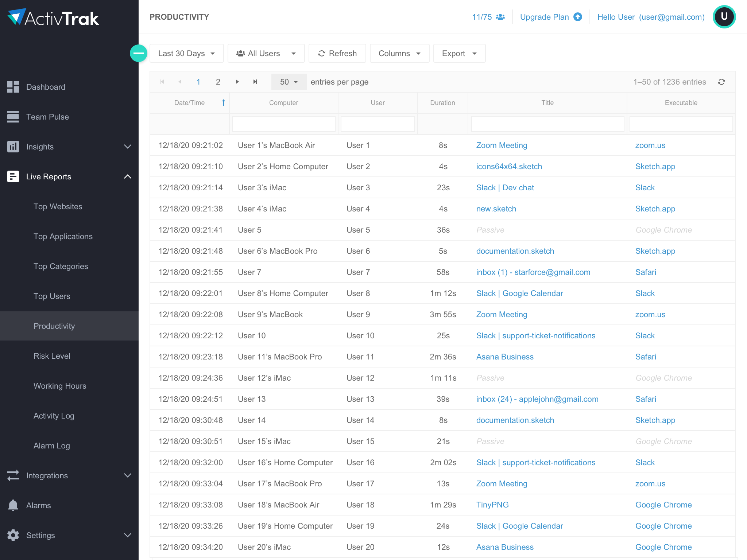Collapse the Live Reports section chevron
Screen dimensions: 747x560
point(128,176)
